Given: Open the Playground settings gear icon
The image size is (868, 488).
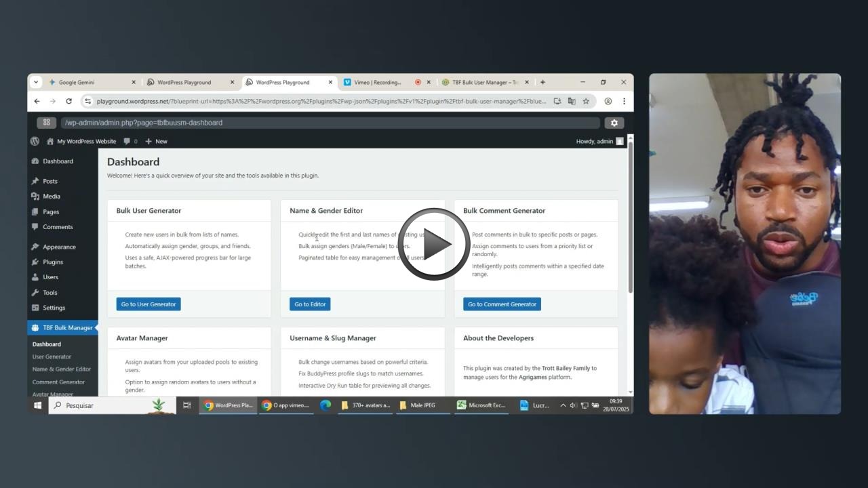Looking at the screenshot, I should (x=614, y=123).
